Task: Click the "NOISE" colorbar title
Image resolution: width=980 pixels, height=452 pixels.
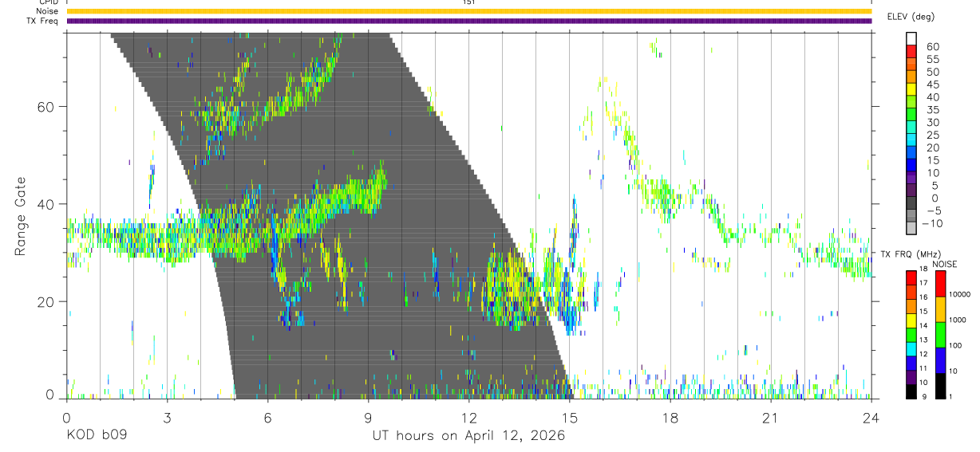Action: coord(946,264)
